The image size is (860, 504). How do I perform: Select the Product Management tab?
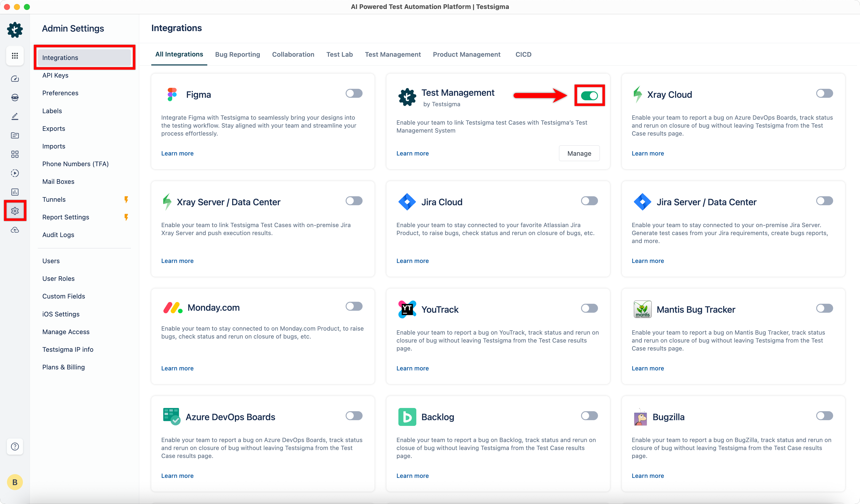tap(467, 54)
